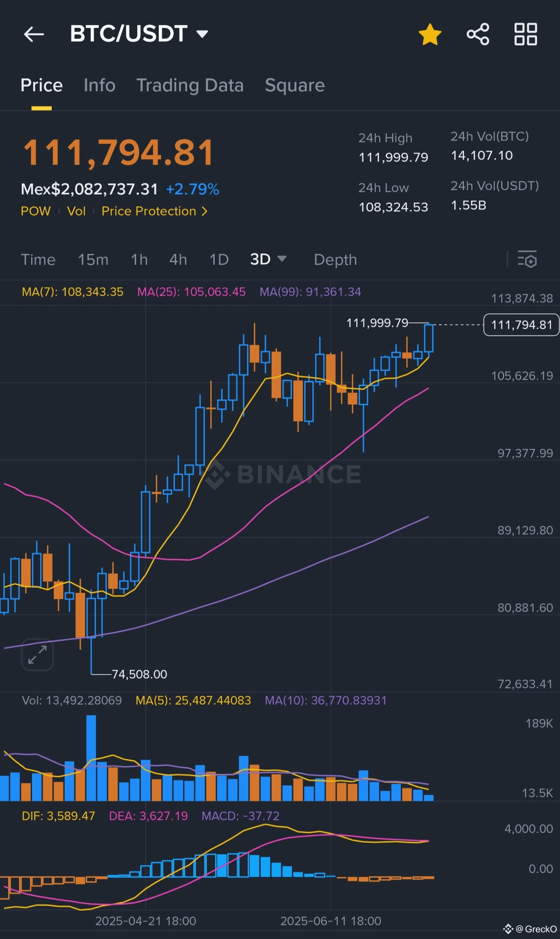Switch to the Depth chart
The width and height of the screenshot is (560, 939).
(335, 260)
